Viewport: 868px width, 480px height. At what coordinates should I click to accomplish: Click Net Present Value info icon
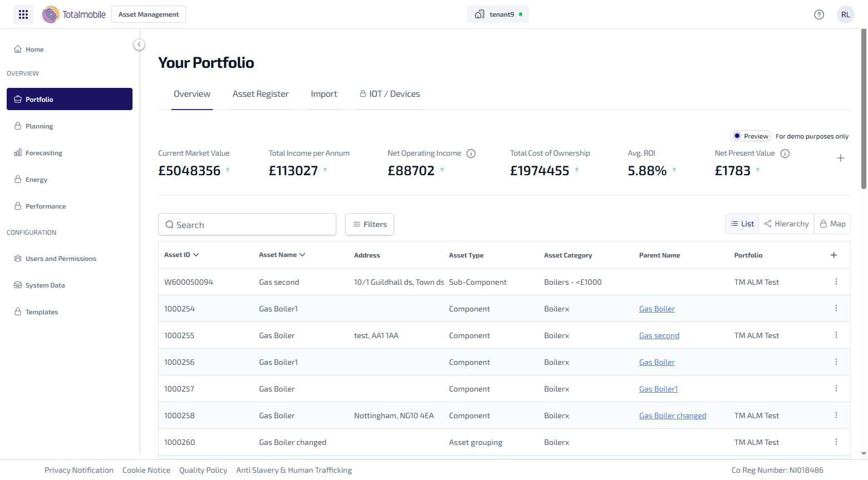tap(785, 154)
